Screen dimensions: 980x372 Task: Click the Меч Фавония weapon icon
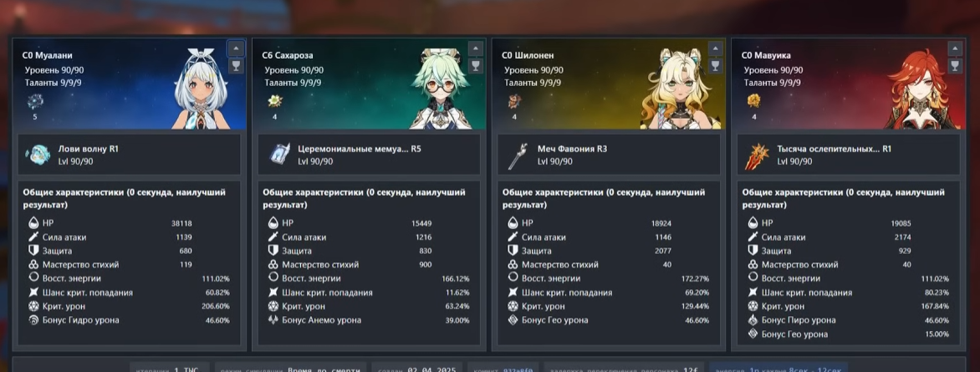click(518, 155)
